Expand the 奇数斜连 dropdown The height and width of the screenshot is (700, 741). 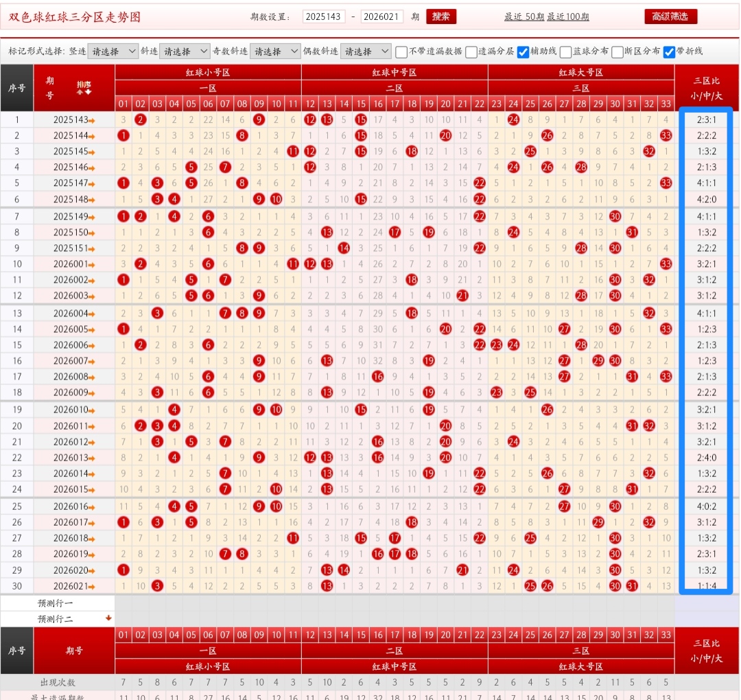(275, 51)
